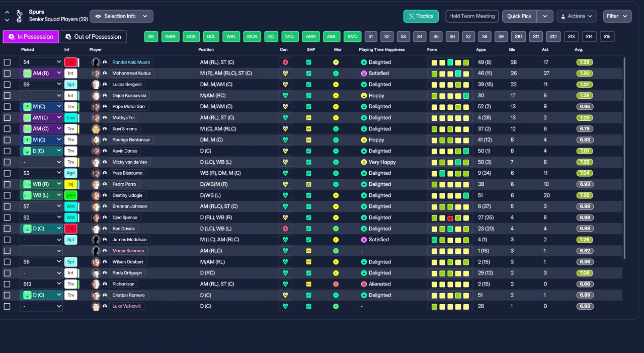Click Hold Team Meeting button
Viewport: 644px width, 353px height.
click(x=472, y=16)
